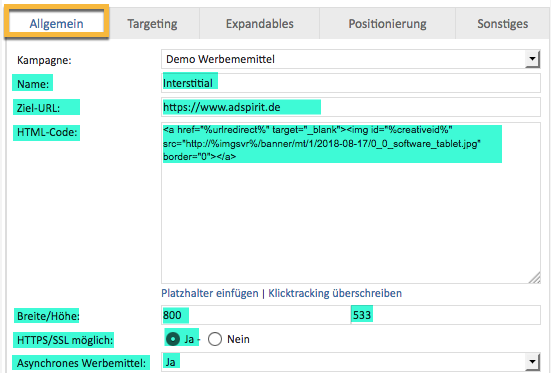
Task: Click the Höhe field containing 533
Action: pyautogui.click(x=446, y=315)
